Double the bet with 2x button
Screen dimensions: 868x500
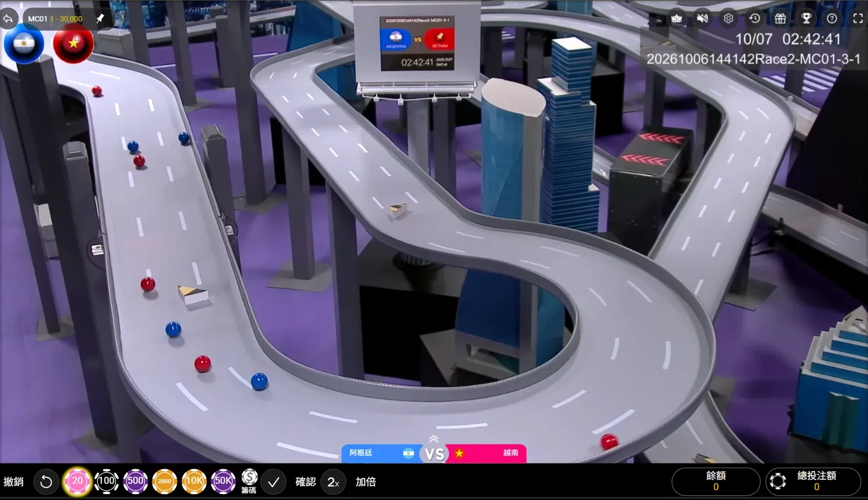click(x=333, y=482)
